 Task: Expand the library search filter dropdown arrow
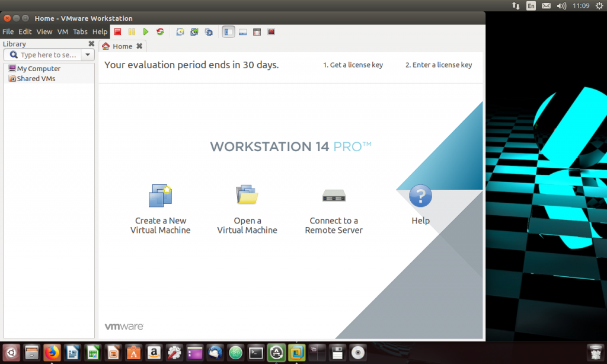tap(87, 55)
